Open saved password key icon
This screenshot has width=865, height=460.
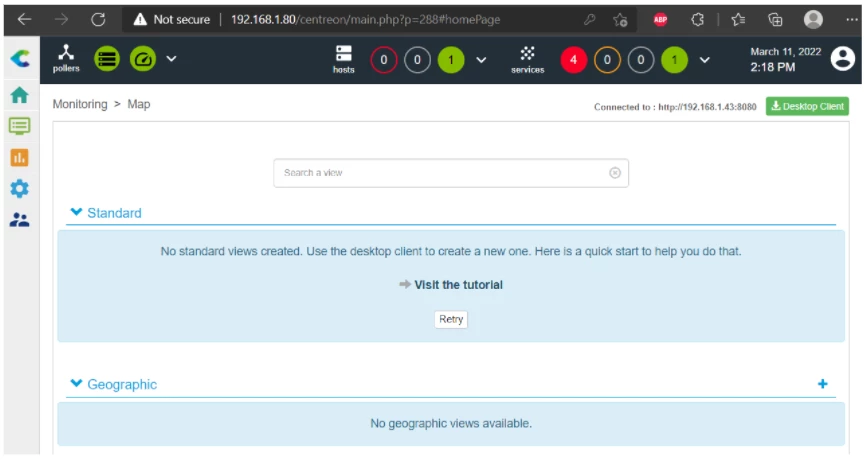pyautogui.click(x=589, y=20)
